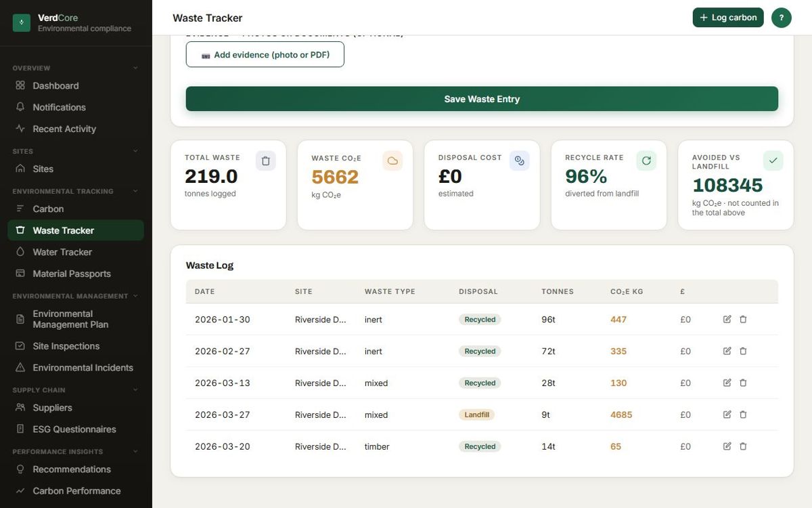Click the Recycled badge for 96t entry

point(480,319)
